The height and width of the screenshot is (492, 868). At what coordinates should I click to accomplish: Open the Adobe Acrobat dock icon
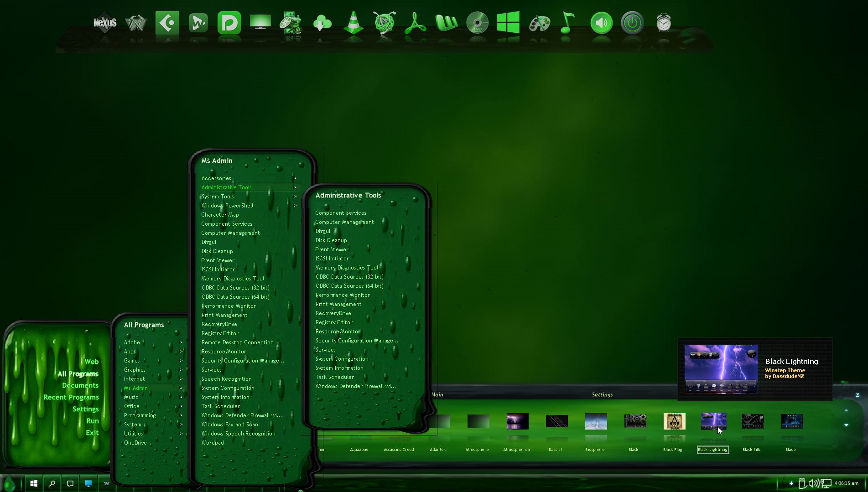tap(415, 23)
